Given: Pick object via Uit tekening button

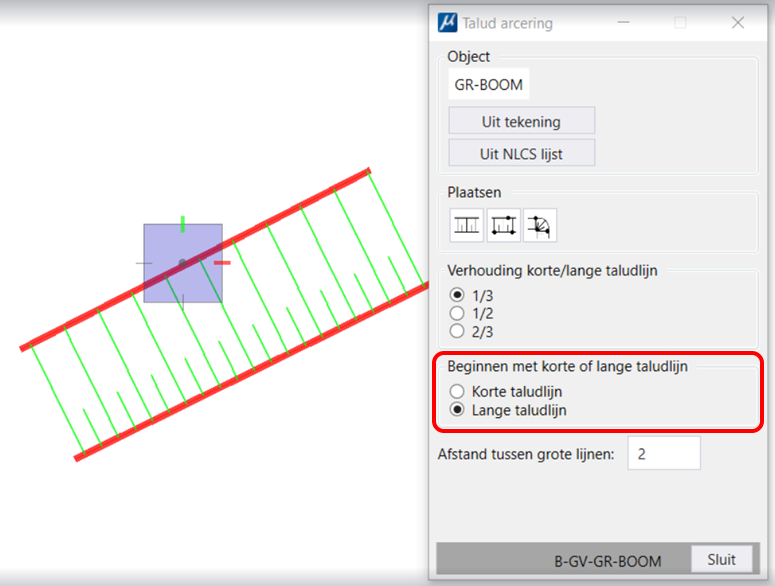Looking at the screenshot, I should [521, 121].
